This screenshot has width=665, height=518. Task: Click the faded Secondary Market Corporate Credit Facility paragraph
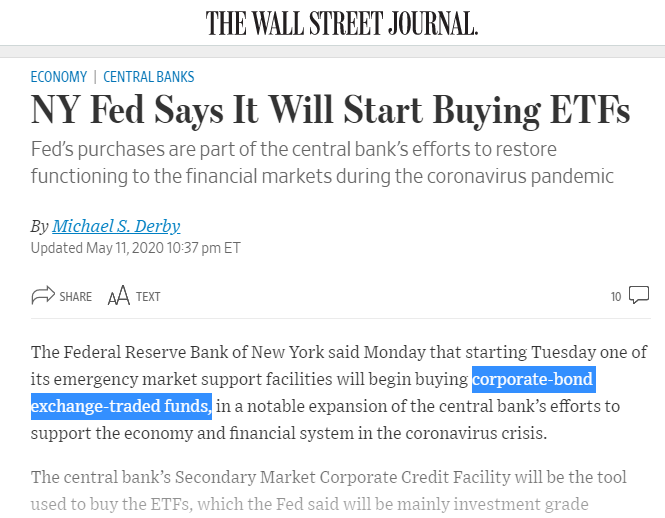329,490
